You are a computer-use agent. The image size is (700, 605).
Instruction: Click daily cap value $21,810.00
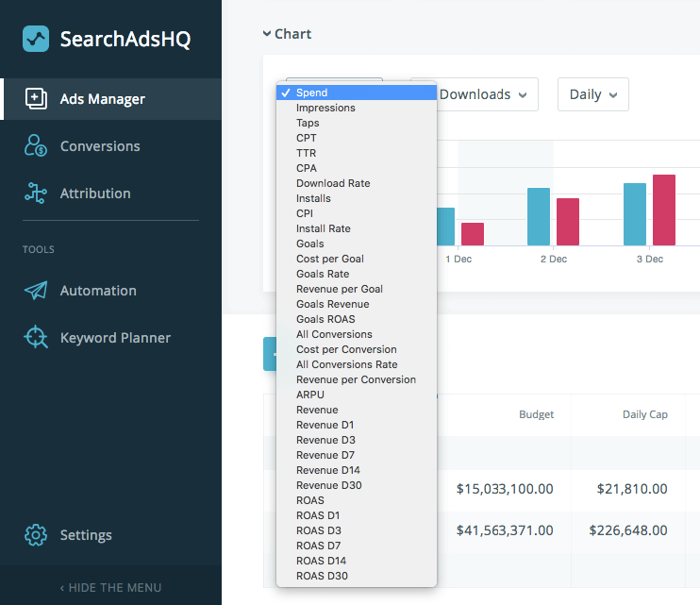click(x=632, y=489)
